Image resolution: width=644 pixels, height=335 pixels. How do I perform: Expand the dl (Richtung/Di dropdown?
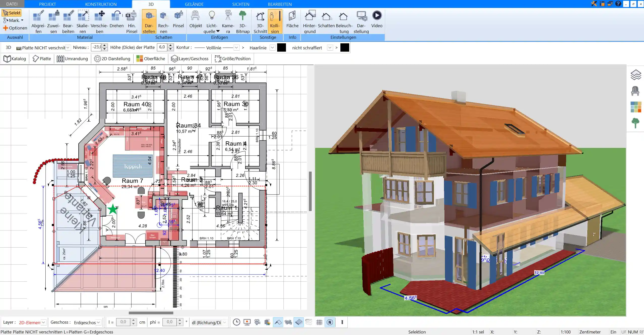(224, 322)
